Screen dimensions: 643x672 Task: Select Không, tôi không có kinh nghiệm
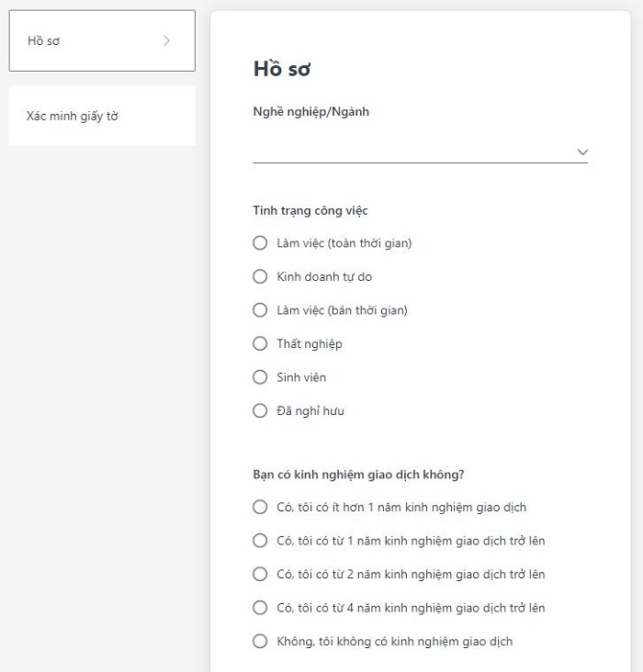click(260, 641)
